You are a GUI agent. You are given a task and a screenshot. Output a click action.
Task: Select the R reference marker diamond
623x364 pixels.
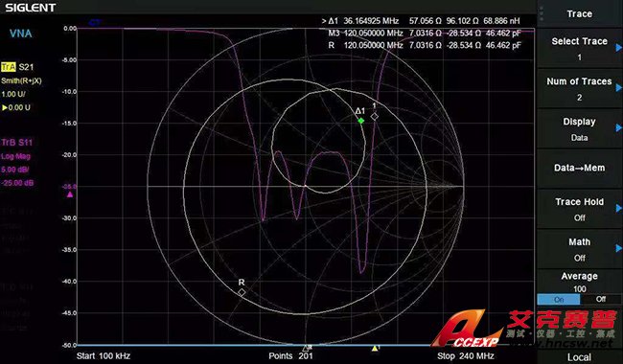[242, 292]
